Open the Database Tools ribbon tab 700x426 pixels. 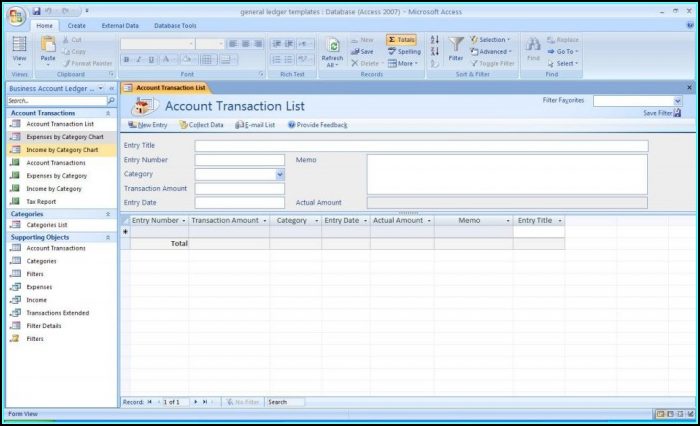coord(175,25)
